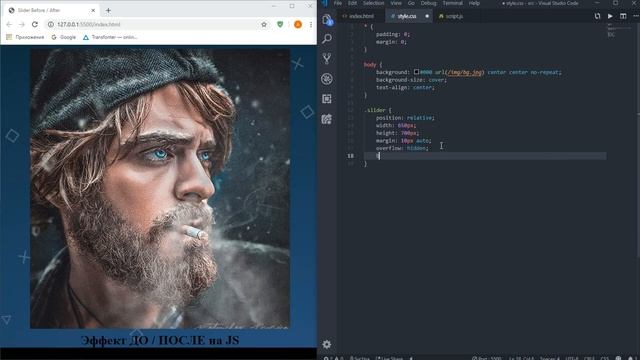The width and height of the screenshot is (640, 360).
Task: Bookmark this page with the star
Action: pyautogui.click(x=264, y=24)
